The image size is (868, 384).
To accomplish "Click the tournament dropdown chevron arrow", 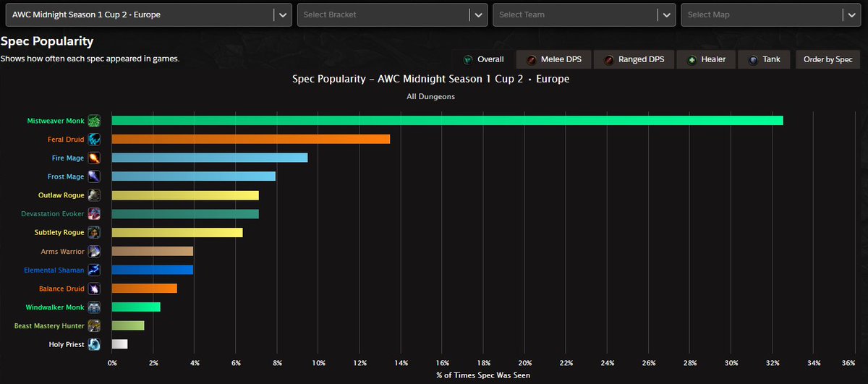I will [282, 14].
